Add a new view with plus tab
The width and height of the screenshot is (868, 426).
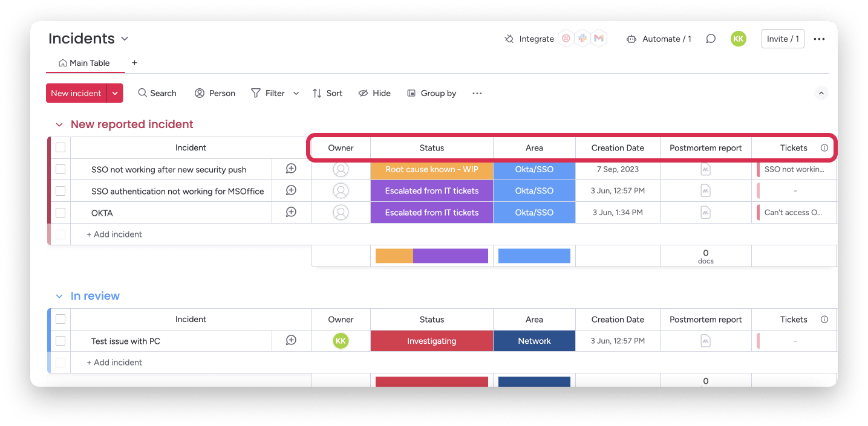(x=134, y=63)
